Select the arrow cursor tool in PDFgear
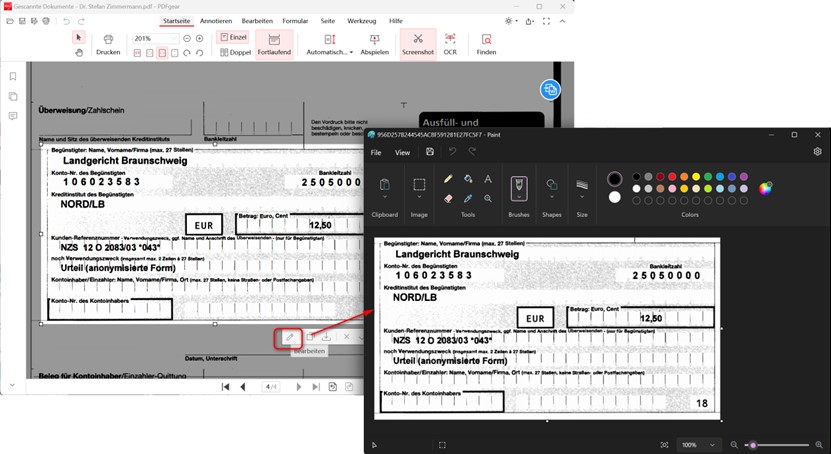This screenshot has width=831, height=454. (x=79, y=38)
